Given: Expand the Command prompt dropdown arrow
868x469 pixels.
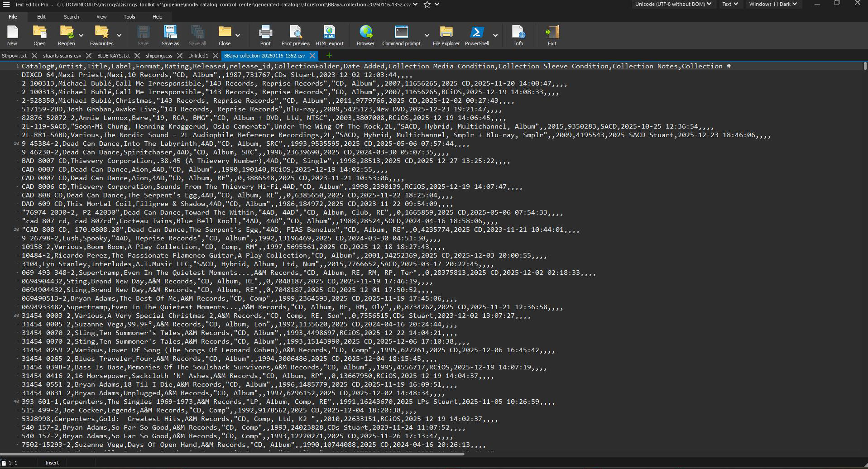Looking at the screenshot, I should tap(427, 35).
